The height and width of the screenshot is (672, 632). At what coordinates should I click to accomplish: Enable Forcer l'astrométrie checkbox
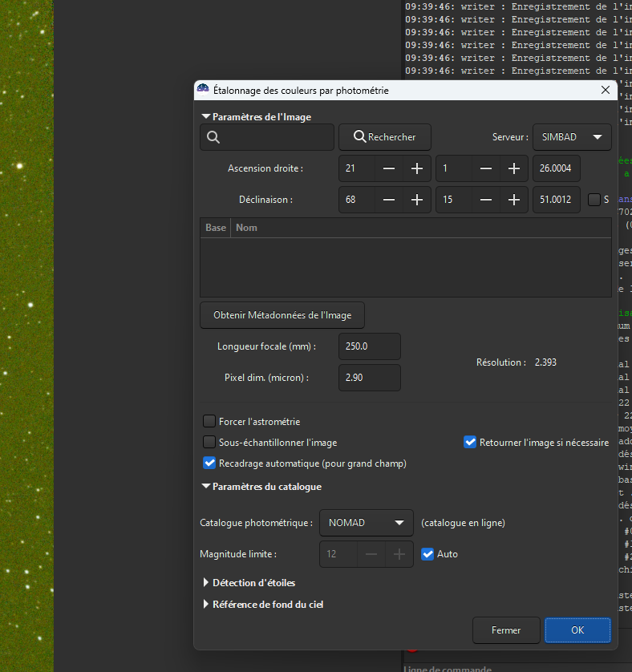point(209,421)
